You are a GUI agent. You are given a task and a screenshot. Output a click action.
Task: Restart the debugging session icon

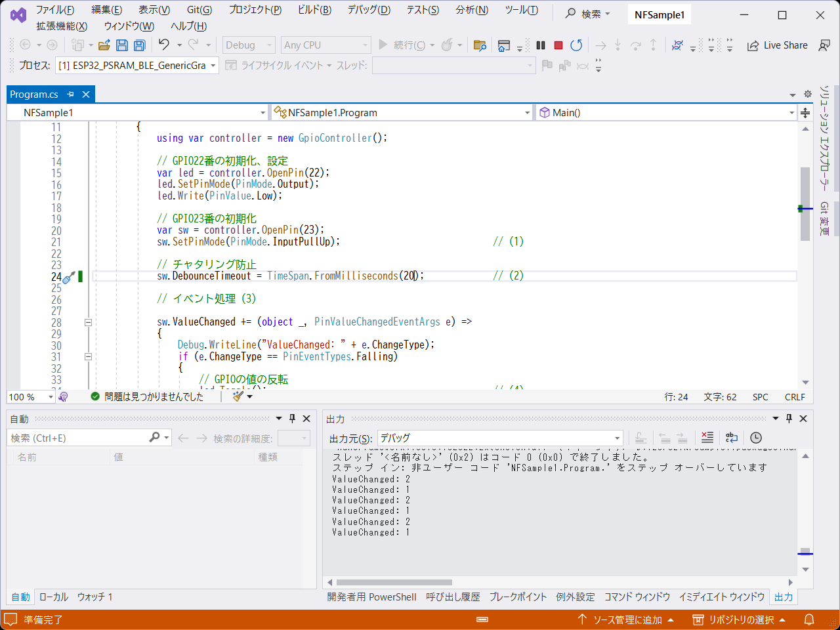pos(577,45)
